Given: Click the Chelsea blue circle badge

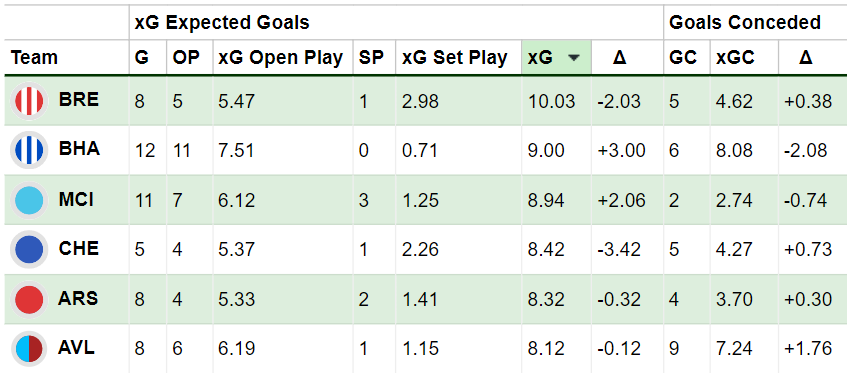Looking at the screenshot, I should pyautogui.click(x=29, y=249).
